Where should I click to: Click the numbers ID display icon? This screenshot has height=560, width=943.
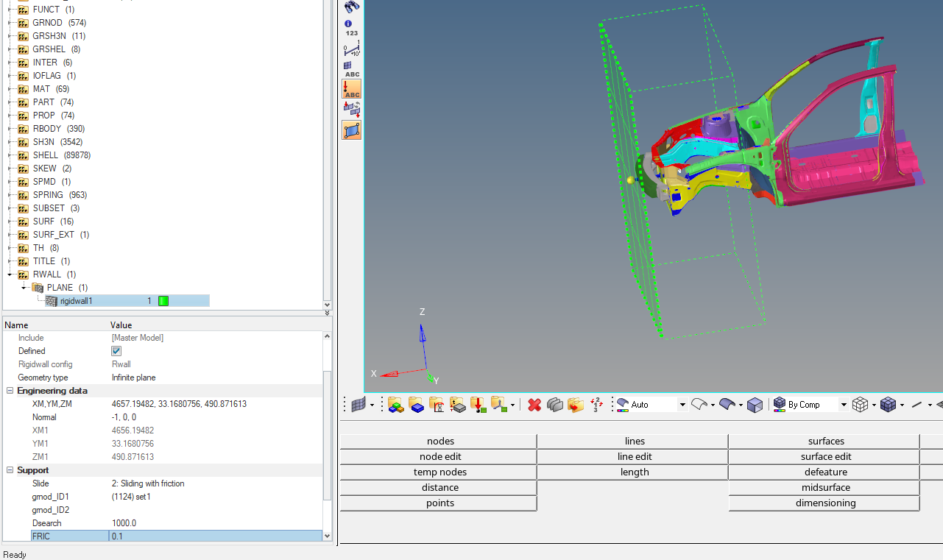tap(351, 28)
